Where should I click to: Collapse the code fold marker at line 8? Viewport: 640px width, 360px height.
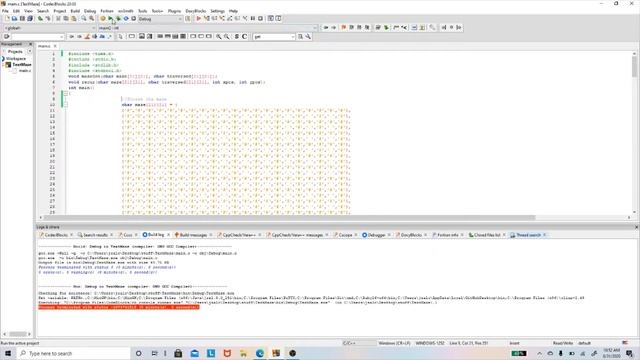tap(65, 93)
